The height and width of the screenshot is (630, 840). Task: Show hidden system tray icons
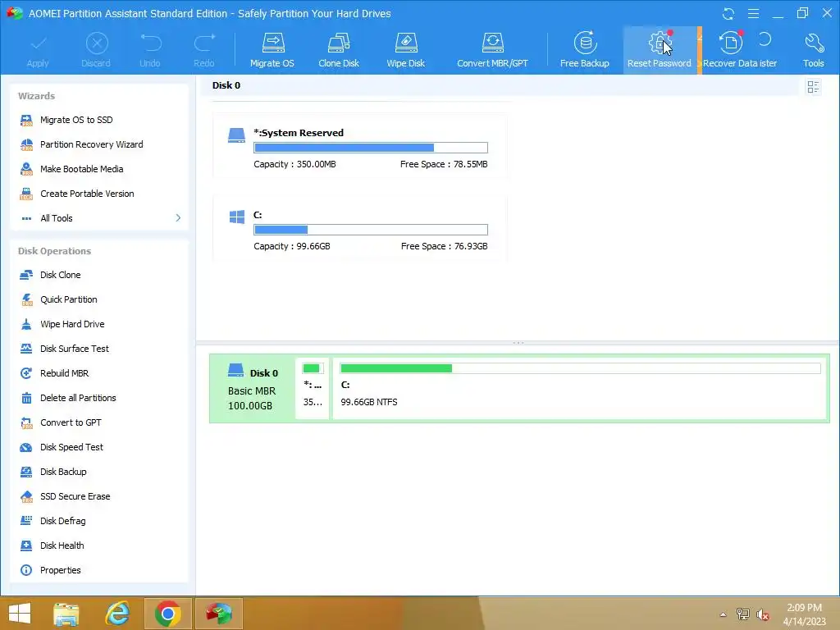(x=723, y=614)
